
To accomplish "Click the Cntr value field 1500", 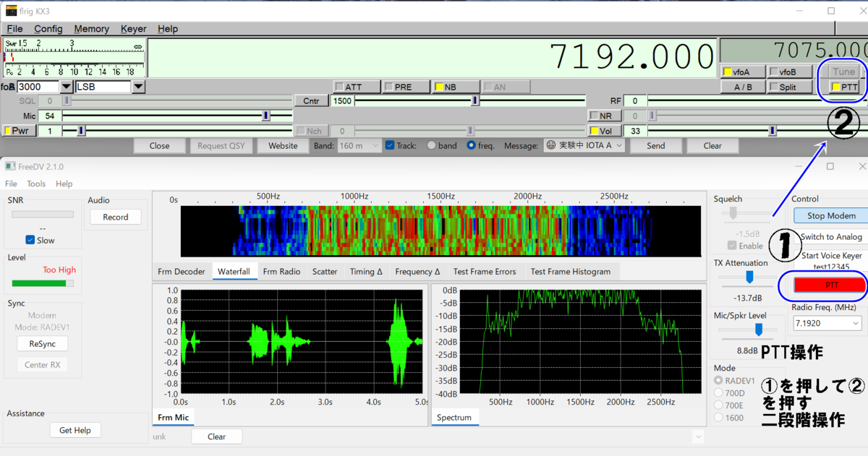I will (x=342, y=101).
